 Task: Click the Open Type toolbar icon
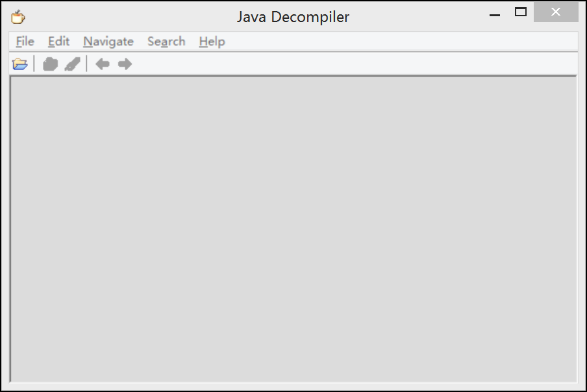50,64
